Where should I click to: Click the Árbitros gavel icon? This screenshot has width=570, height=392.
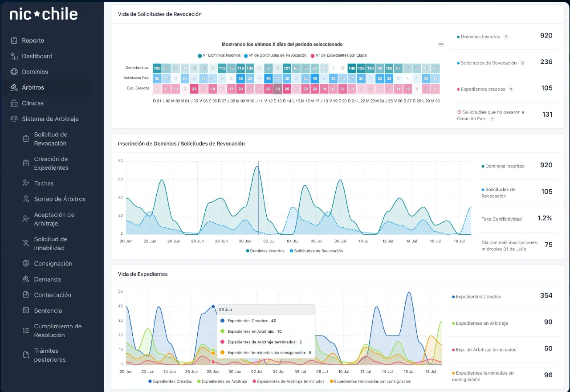(14, 87)
